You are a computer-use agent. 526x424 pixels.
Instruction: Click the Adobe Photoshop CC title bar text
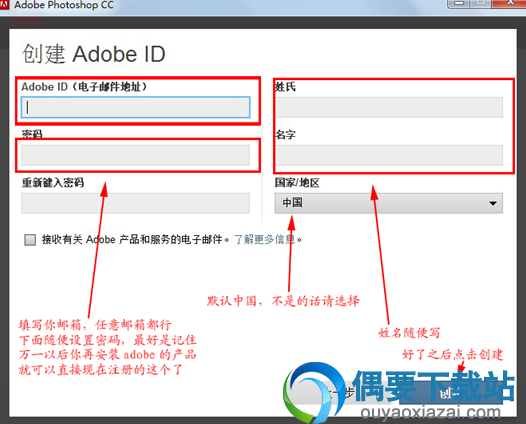64,5
